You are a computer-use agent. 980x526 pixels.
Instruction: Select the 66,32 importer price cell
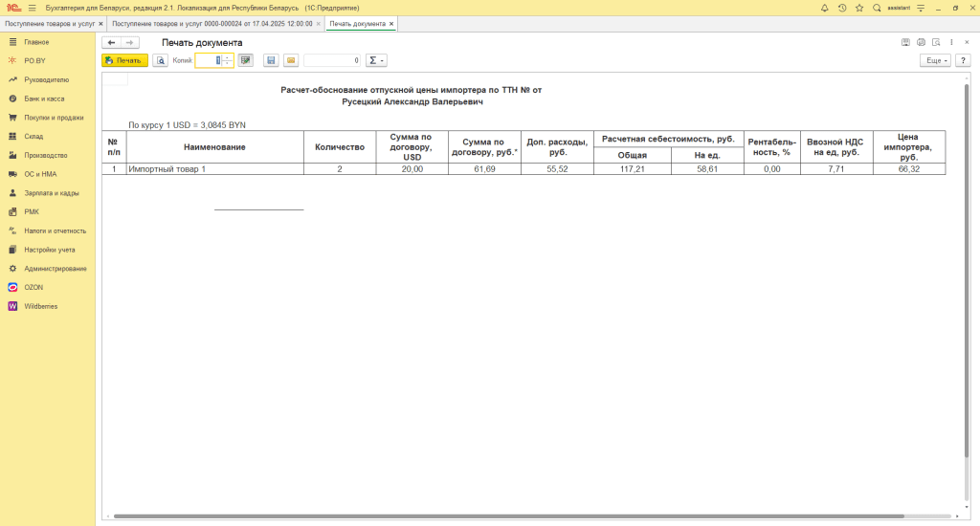click(x=909, y=169)
